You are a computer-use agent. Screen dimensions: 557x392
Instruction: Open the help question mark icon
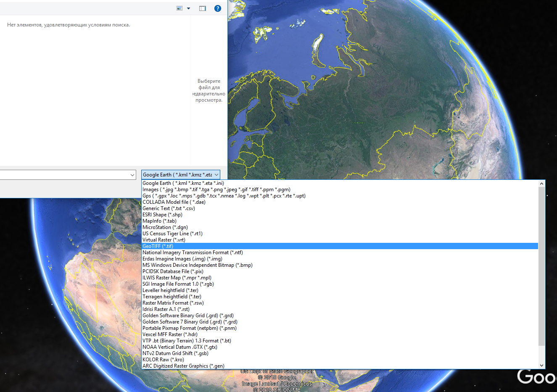[x=217, y=8]
